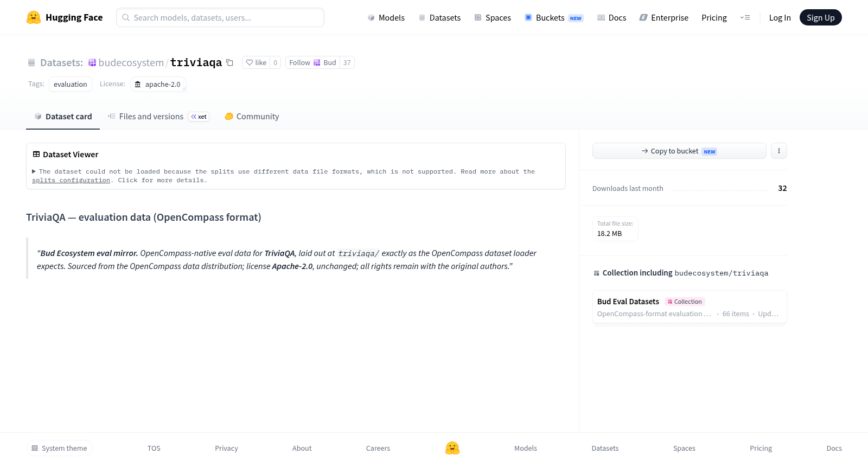This screenshot has height=467, width=868.
Task: Open the 37 followers count
Action: click(347, 62)
